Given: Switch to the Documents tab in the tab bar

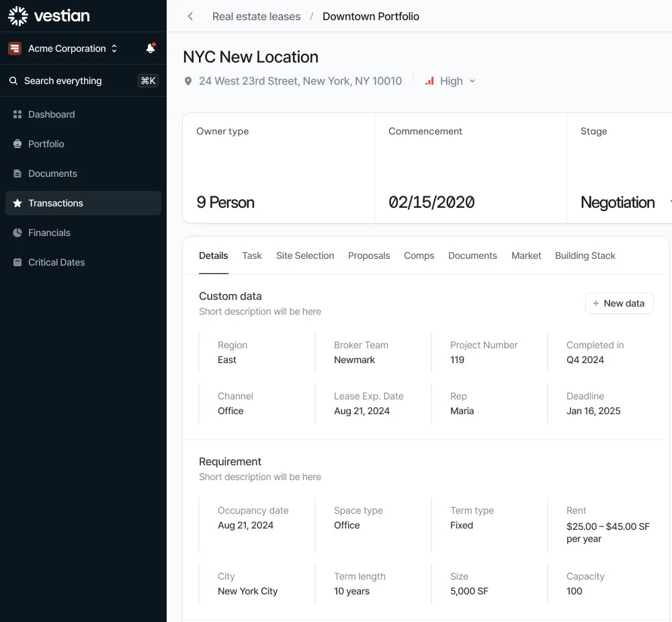Looking at the screenshot, I should point(472,256).
